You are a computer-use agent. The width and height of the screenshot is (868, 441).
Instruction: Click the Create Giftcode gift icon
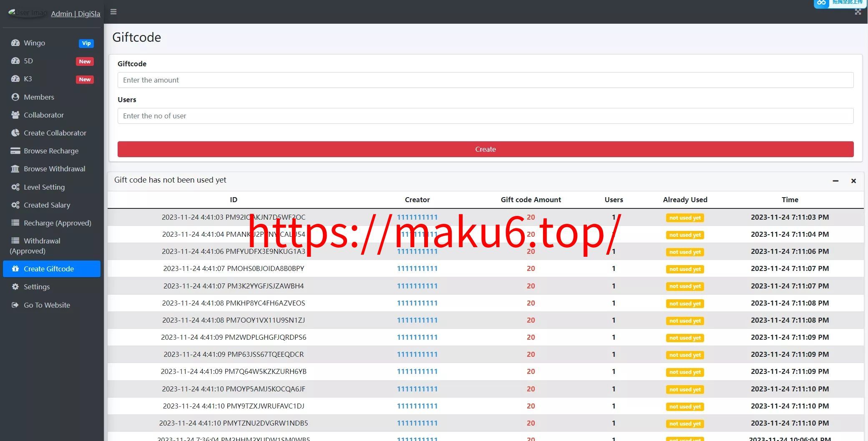click(x=15, y=269)
